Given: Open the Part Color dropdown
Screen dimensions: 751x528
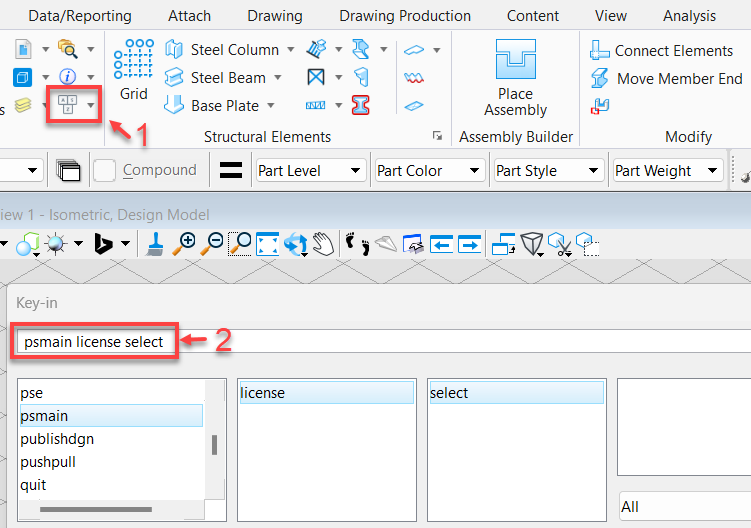Looking at the screenshot, I should 430,171.
